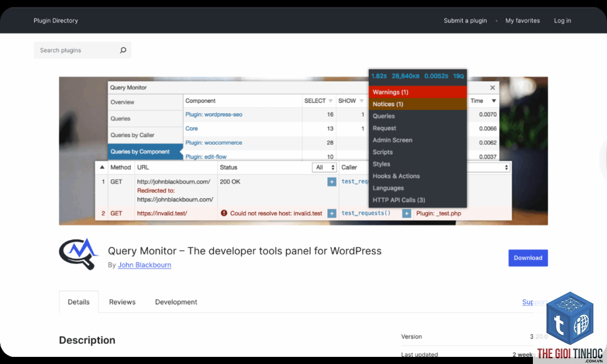The image size is (607, 364).
Task: Click the Component column header
Action: [200, 101]
